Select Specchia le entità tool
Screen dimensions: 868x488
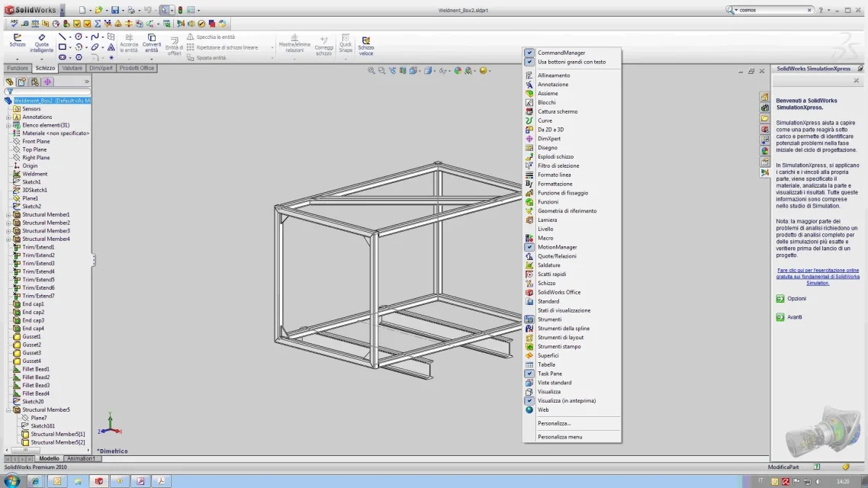[211, 37]
